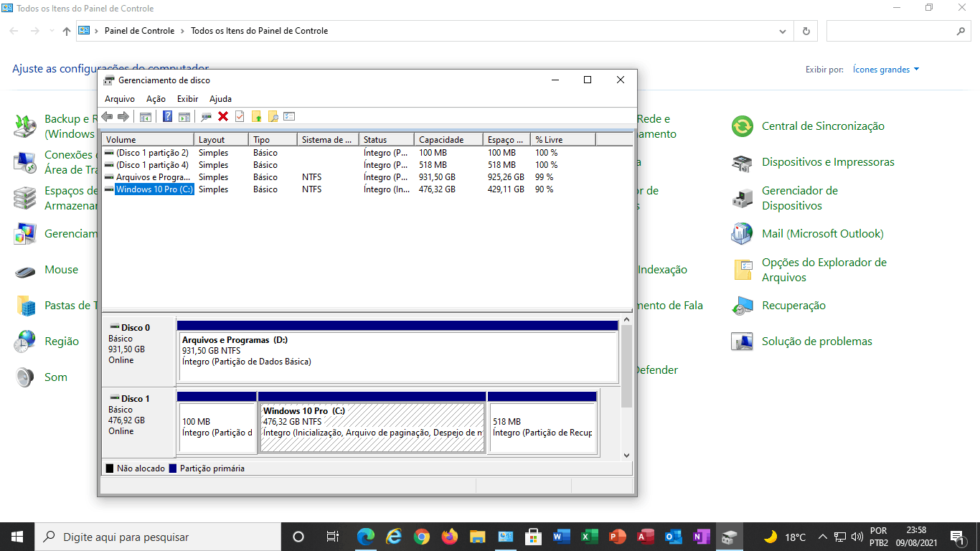Image resolution: width=980 pixels, height=551 pixels.
Task: Click the properties checkmark page toolbar icon
Action: [240, 116]
